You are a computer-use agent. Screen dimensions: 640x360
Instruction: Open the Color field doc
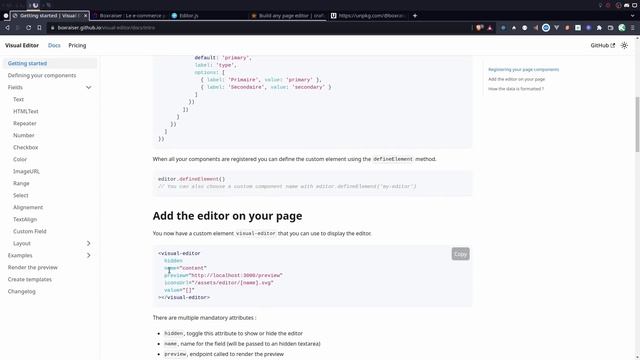click(20, 160)
